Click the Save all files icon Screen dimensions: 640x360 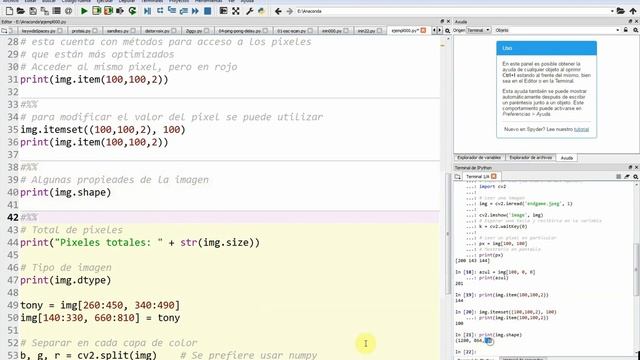coord(44,11)
